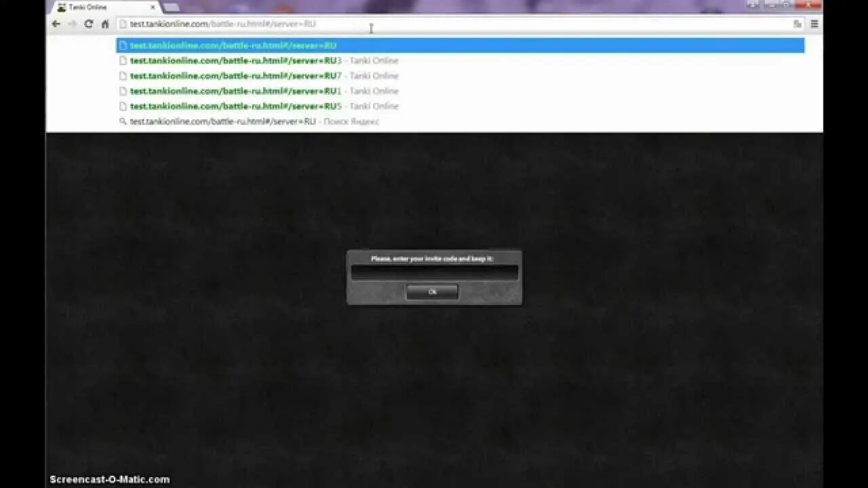This screenshot has height=488, width=868.
Task: Click the browser forward arrow
Action: [72, 24]
